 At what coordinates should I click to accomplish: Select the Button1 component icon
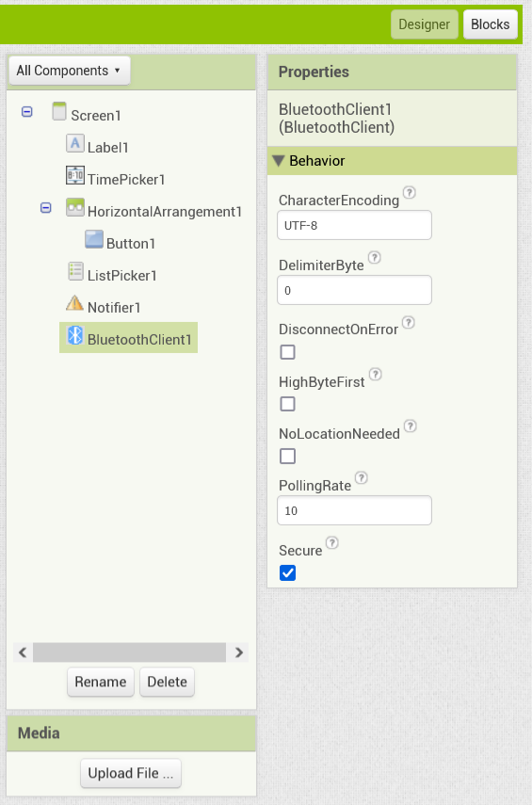coord(94,239)
